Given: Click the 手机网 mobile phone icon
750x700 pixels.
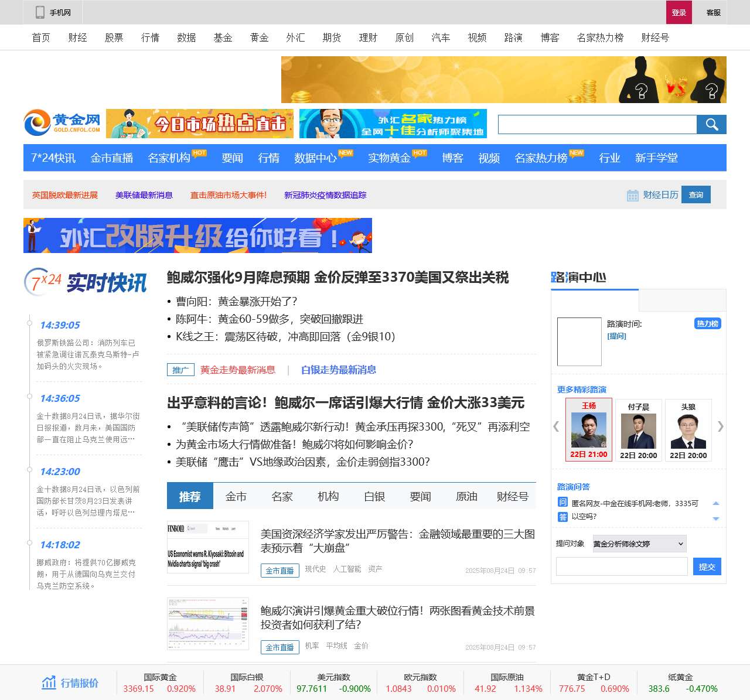Looking at the screenshot, I should click(39, 12).
